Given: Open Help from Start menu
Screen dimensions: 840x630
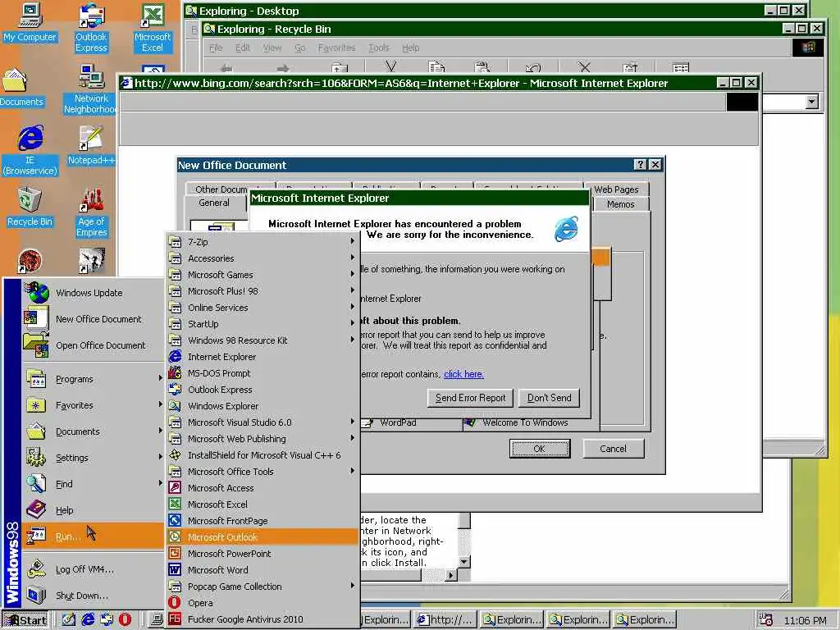Looking at the screenshot, I should point(93,510).
